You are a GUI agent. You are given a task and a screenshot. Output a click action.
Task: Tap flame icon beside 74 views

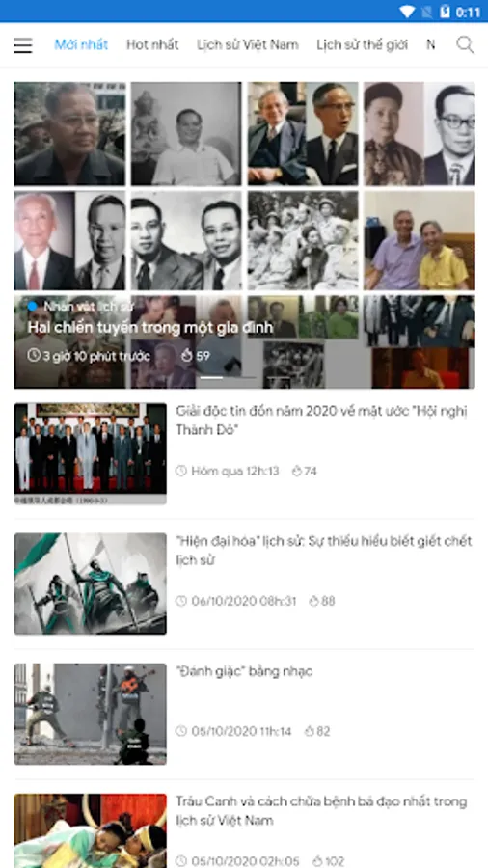click(297, 471)
